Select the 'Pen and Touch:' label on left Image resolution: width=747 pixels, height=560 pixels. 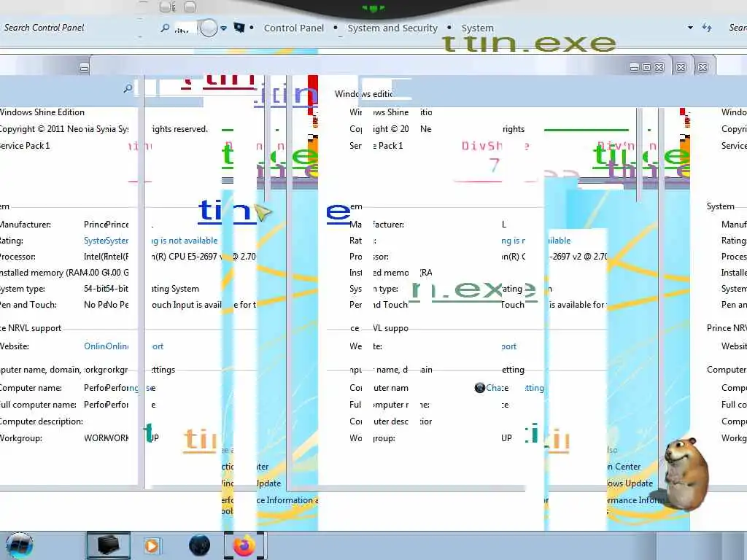[28, 304]
